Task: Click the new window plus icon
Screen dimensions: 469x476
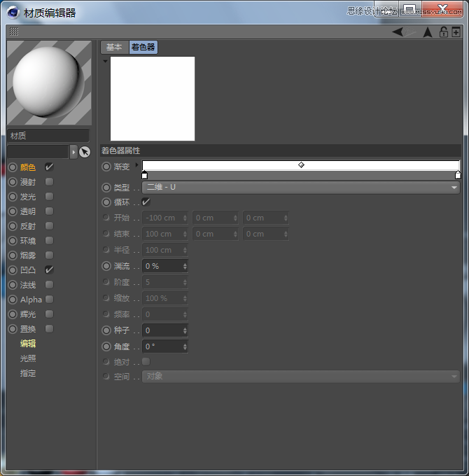Action: tap(456, 32)
